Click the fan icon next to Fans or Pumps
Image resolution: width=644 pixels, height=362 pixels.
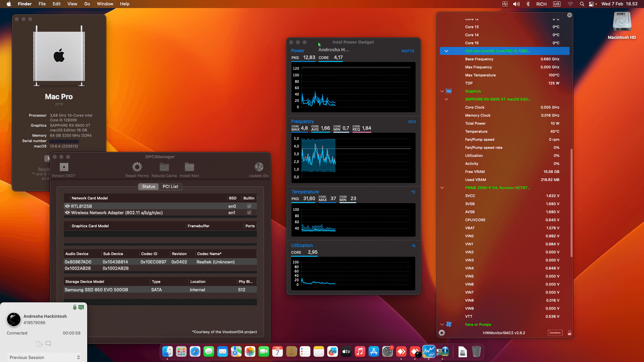click(449, 324)
